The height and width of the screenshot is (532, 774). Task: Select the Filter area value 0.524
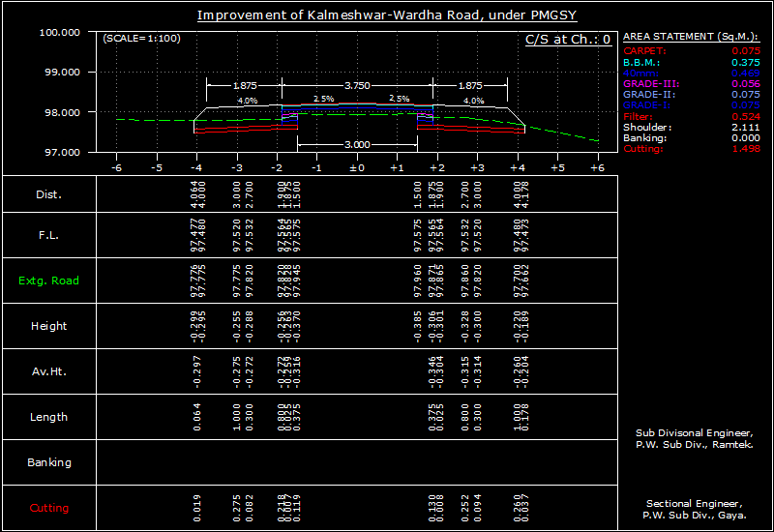745,116
